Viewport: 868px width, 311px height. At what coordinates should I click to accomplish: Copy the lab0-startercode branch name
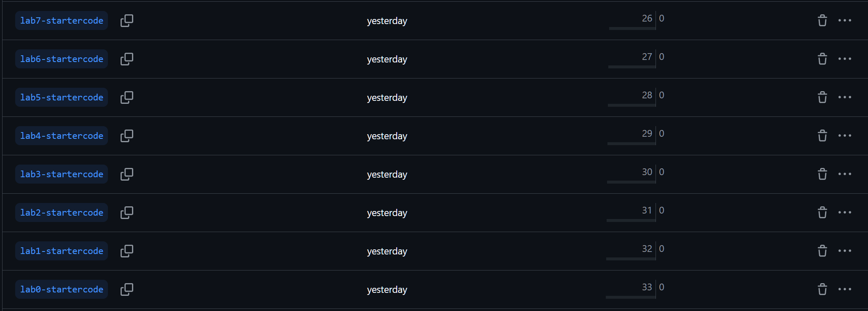click(126, 289)
